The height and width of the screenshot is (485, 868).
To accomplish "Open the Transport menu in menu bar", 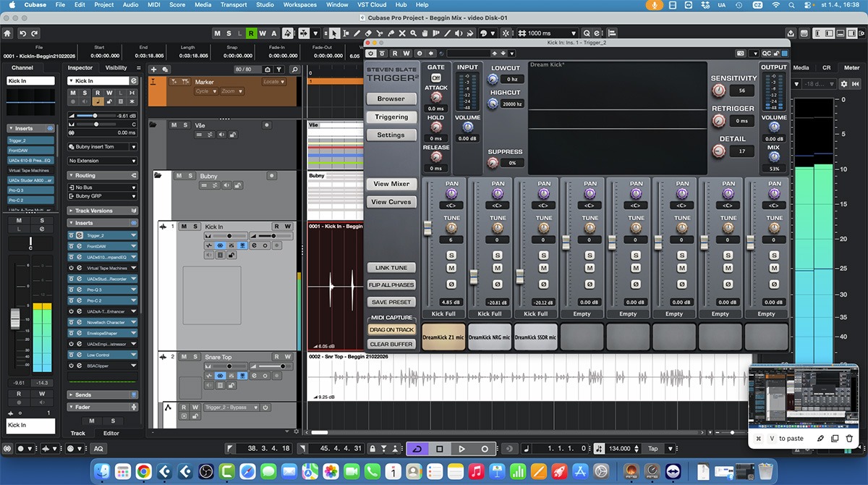I will click(x=234, y=5).
